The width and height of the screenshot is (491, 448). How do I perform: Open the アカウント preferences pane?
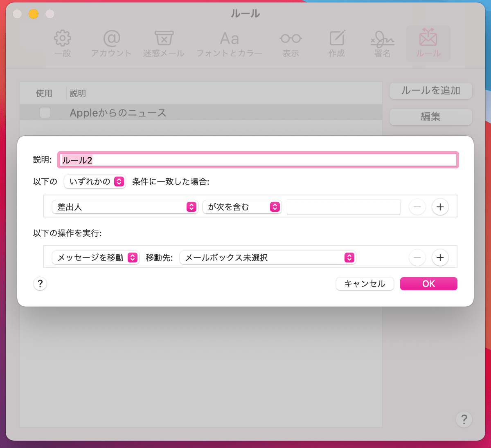point(111,43)
